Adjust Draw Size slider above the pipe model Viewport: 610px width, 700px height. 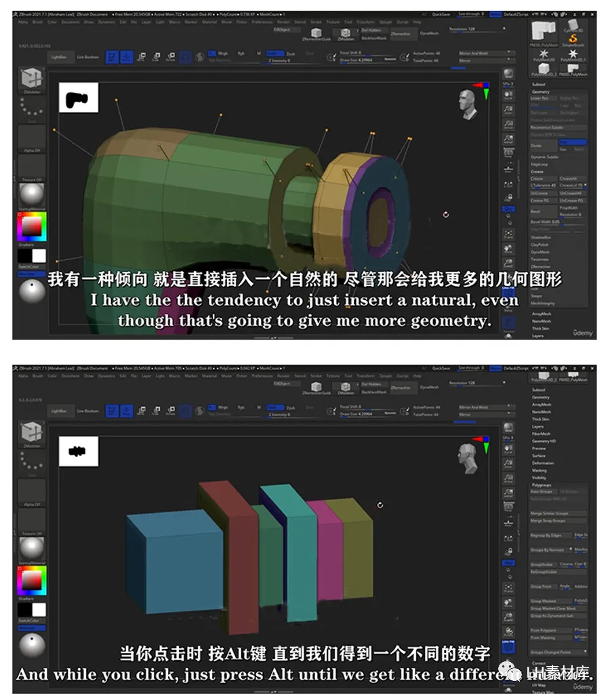click(367, 60)
